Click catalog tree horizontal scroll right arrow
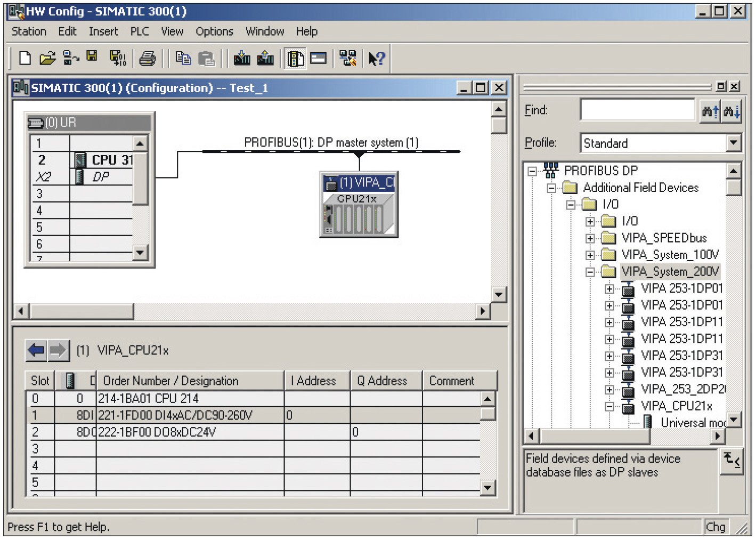Screen dimensions: 756x540 (x=718, y=436)
